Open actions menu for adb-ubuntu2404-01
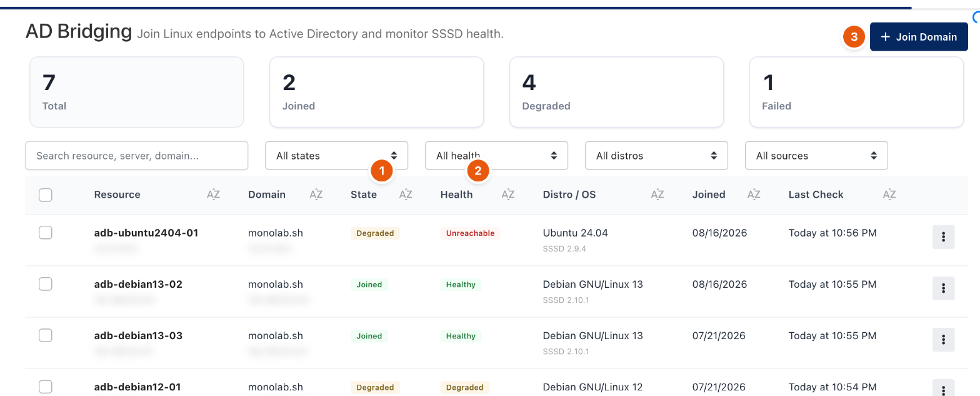Screen dimensions: 980x396 point(943,237)
